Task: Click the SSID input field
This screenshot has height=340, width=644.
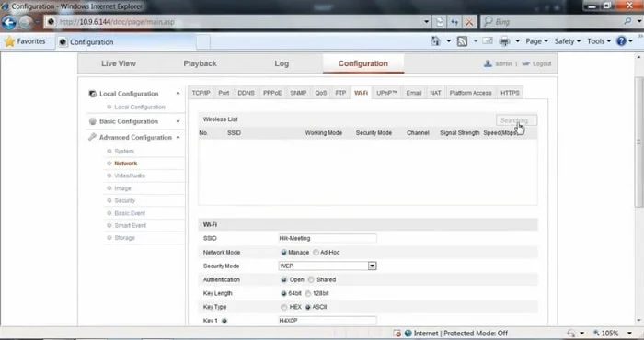Action: (x=328, y=238)
